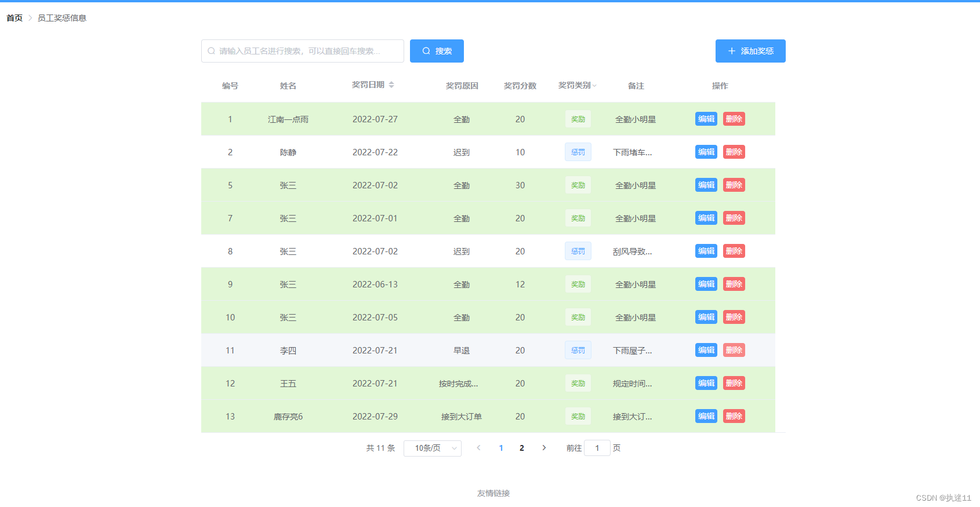Viewport: 980px width, 507px height.
Task: Click the 惩罚 tag in 陈静 row
Action: [578, 152]
